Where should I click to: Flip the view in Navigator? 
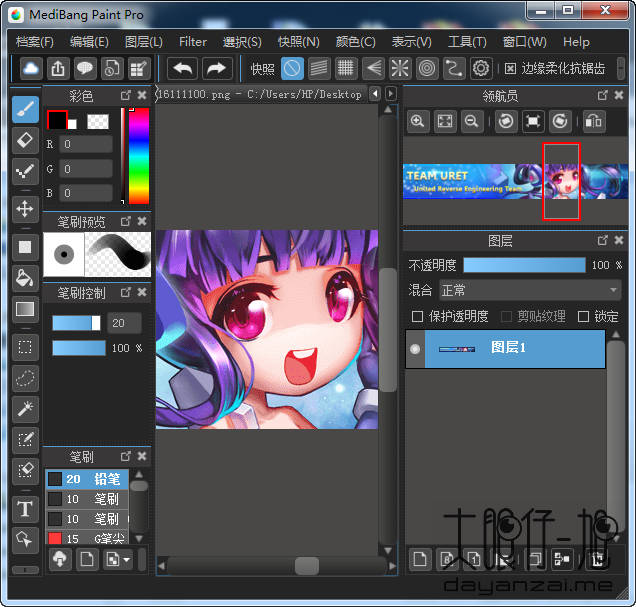[x=594, y=121]
